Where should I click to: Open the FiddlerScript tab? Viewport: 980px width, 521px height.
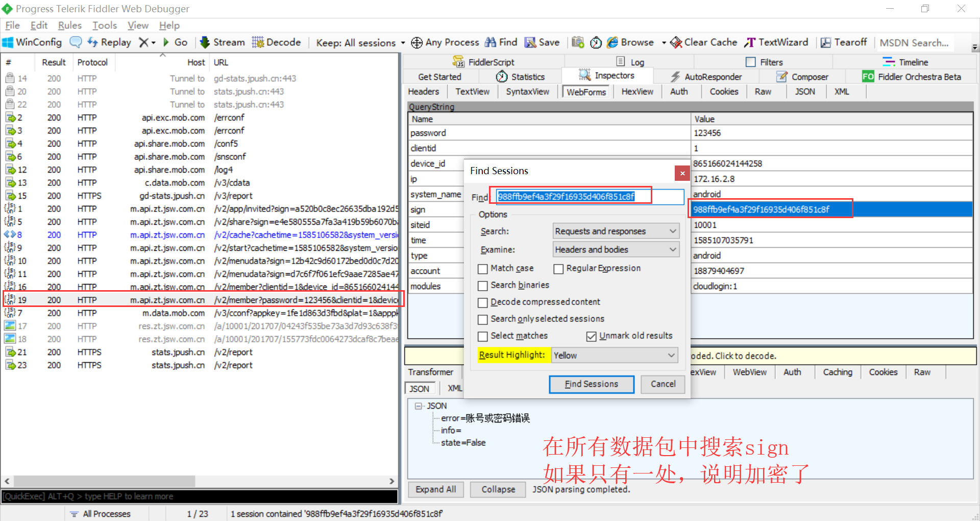(x=483, y=62)
